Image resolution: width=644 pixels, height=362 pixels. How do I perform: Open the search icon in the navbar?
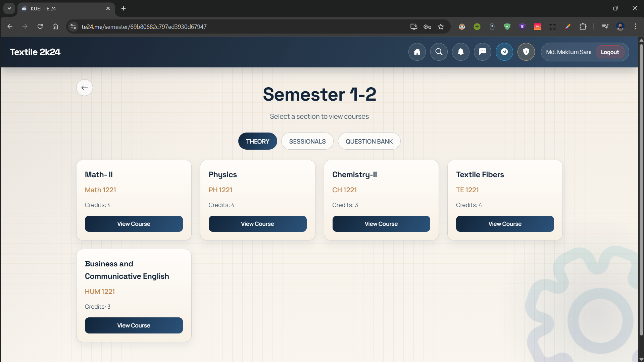point(439,52)
